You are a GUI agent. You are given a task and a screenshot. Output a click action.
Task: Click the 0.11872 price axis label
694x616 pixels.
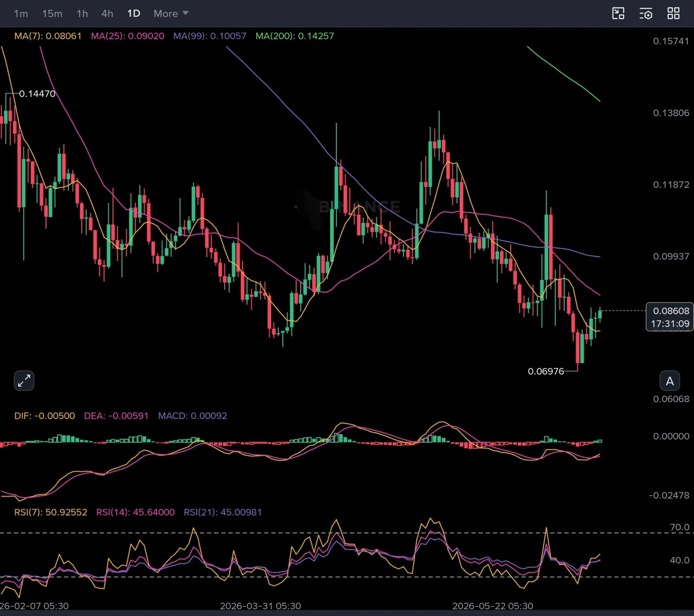coord(671,185)
